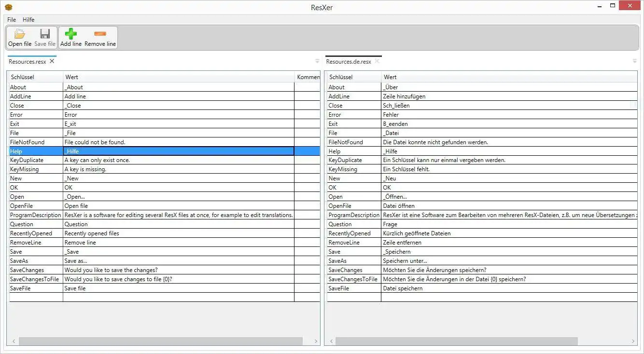
Task: Click right pane horizontal scrollbar thumb
Action: (457, 341)
